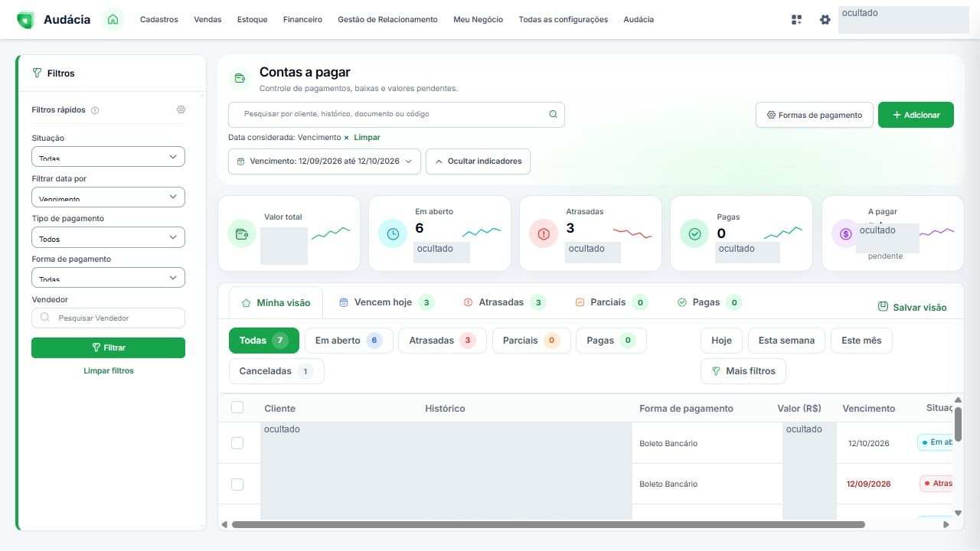Screen dimensions: 980x551
Task: Go to the home icon in navbar
Action: pyautogui.click(x=113, y=20)
